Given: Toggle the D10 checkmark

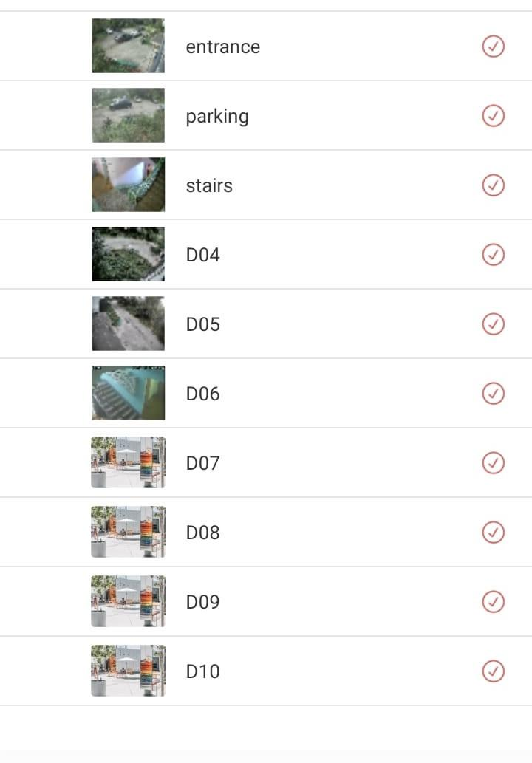Looking at the screenshot, I should [493, 671].
